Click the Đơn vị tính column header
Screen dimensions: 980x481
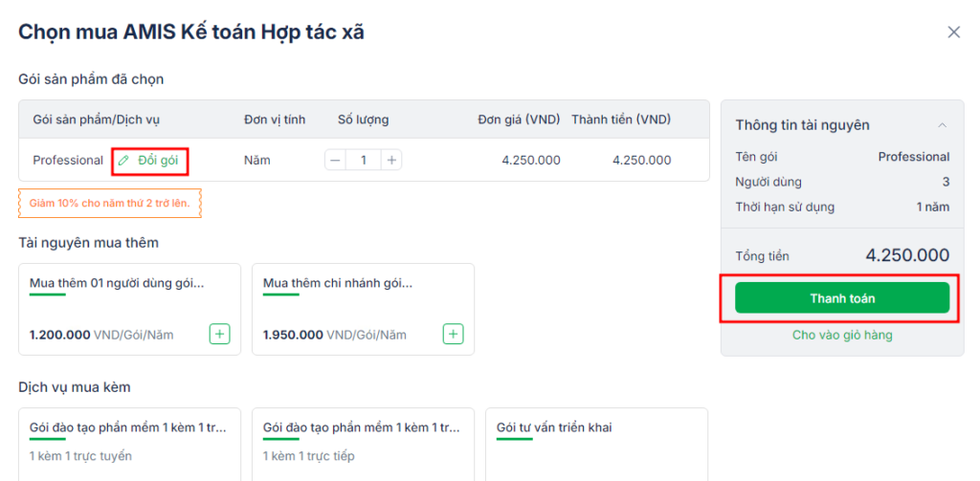275,120
